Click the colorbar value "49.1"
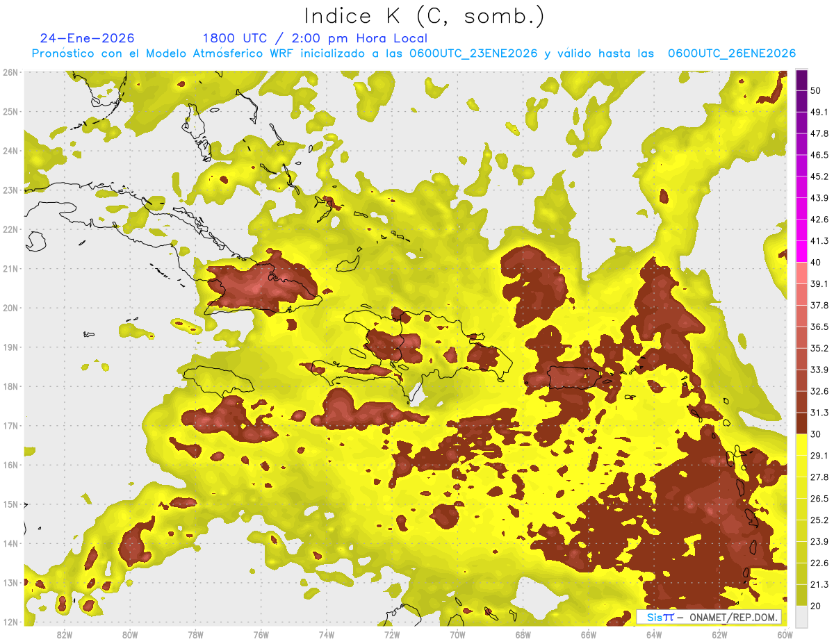Viewport: 834px width, 644px height. point(819,112)
